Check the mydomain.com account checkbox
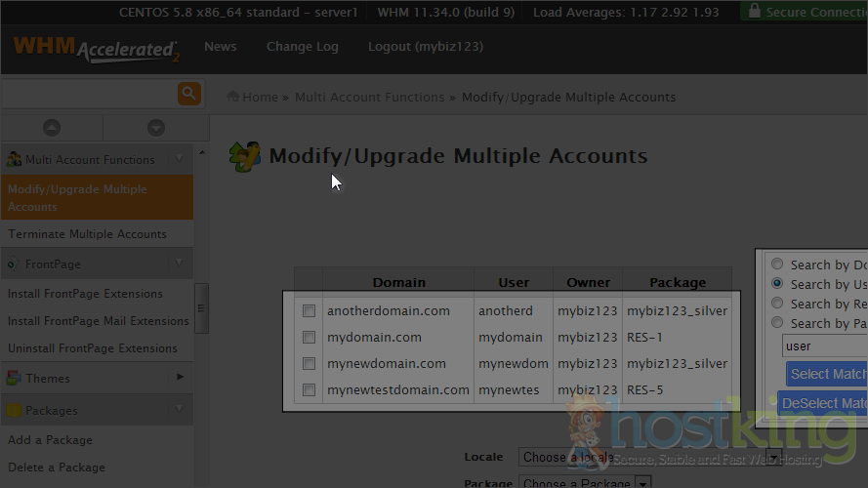The height and width of the screenshot is (488, 868). (x=309, y=338)
